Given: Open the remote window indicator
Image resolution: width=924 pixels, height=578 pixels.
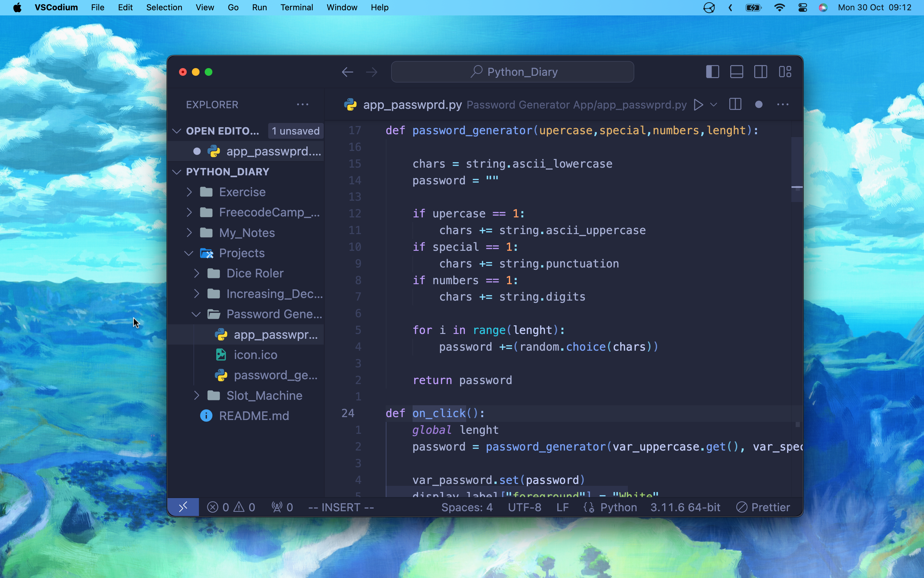Looking at the screenshot, I should pos(183,507).
